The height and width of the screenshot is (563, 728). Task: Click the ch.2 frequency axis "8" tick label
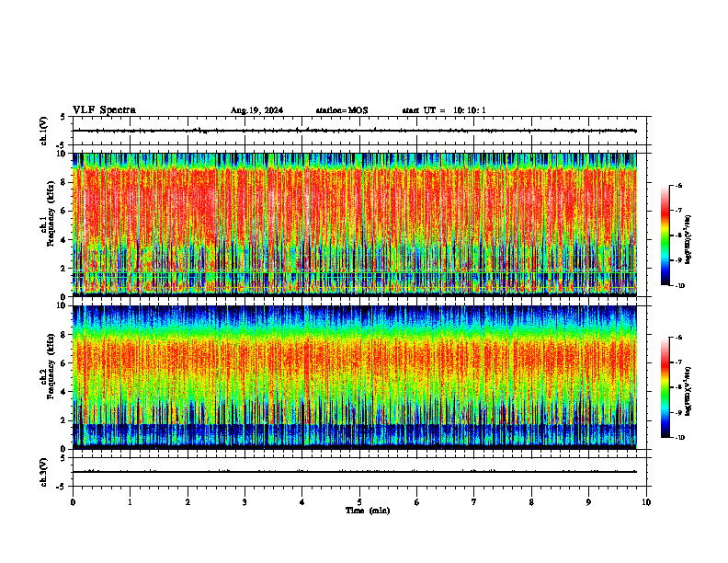click(64, 335)
